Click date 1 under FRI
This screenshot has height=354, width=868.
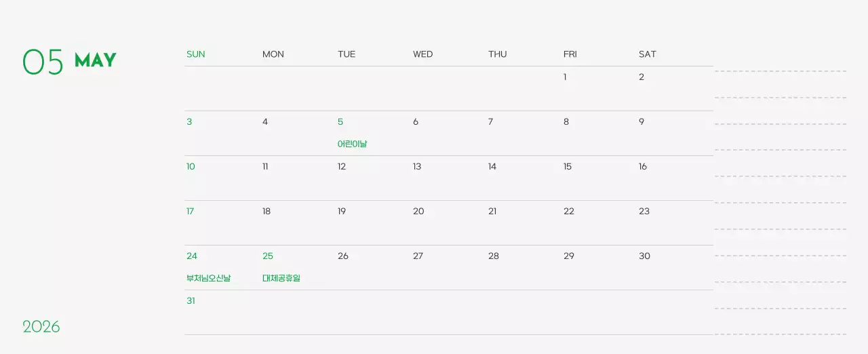click(x=565, y=77)
